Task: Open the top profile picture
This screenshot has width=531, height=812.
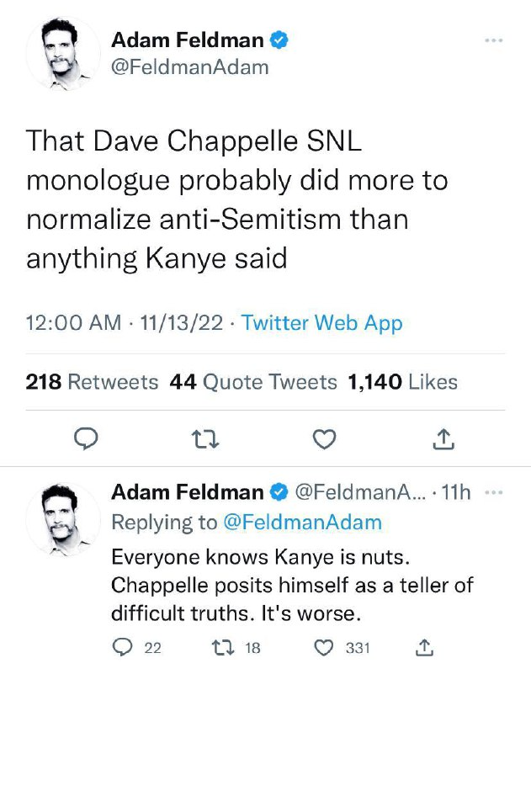Action: pyautogui.click(x=63, y=52)
